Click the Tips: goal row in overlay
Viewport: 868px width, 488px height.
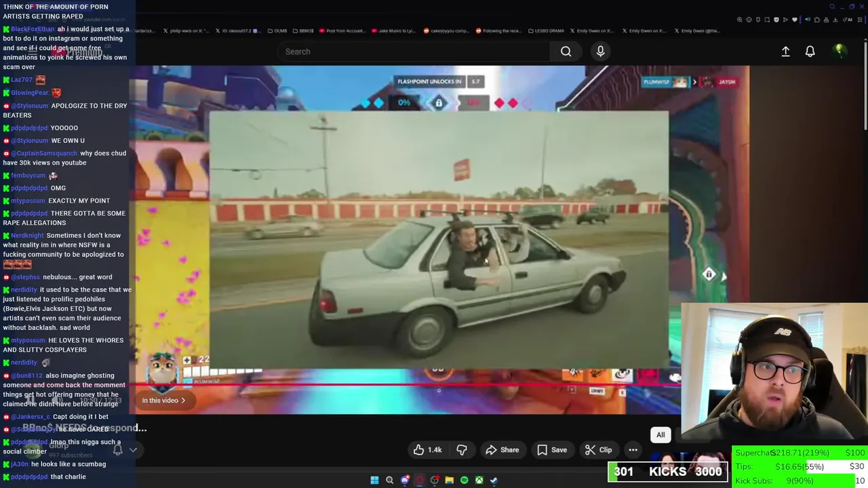point(800,466)
